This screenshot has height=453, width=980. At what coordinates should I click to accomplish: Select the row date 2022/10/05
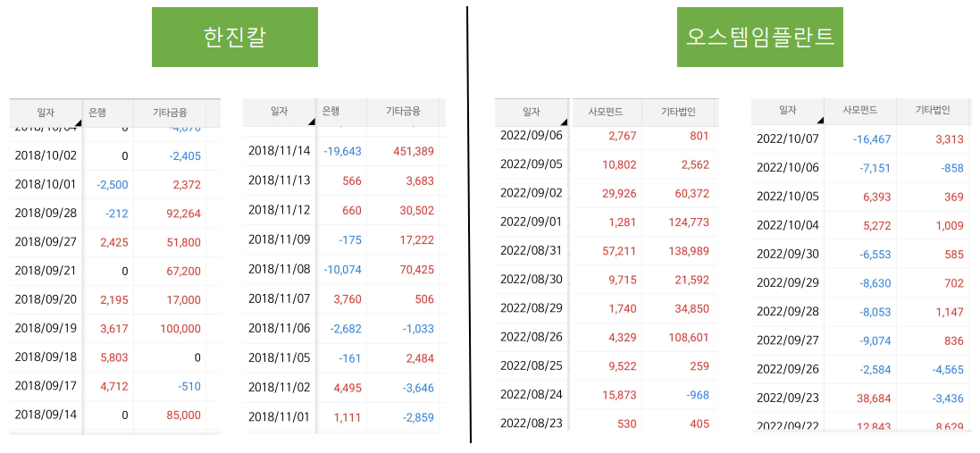tap(788, 197)
